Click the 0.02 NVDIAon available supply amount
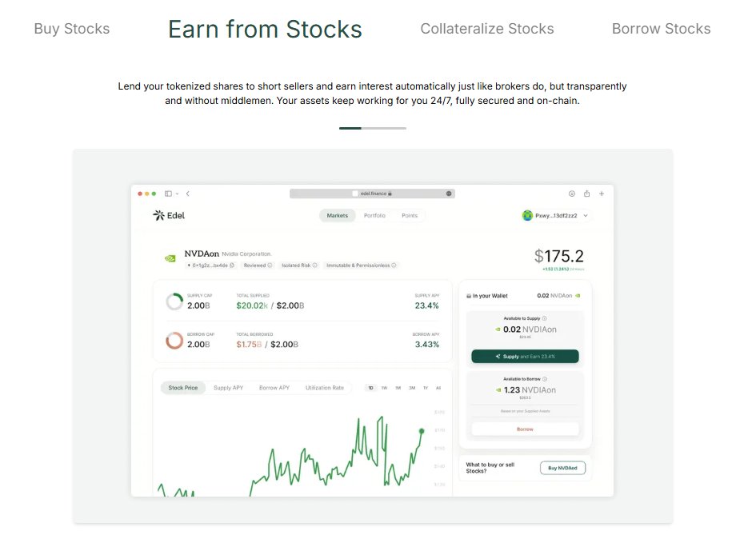 tap(530, 329)
